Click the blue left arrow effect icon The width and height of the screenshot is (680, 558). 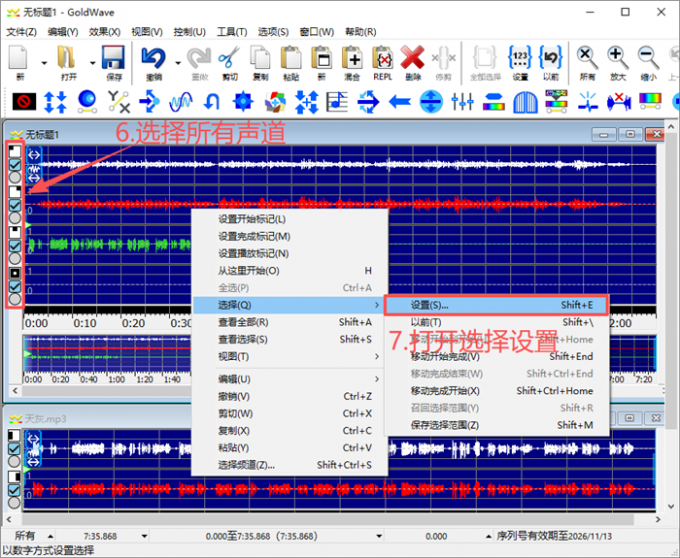click(x=399, y=102)
